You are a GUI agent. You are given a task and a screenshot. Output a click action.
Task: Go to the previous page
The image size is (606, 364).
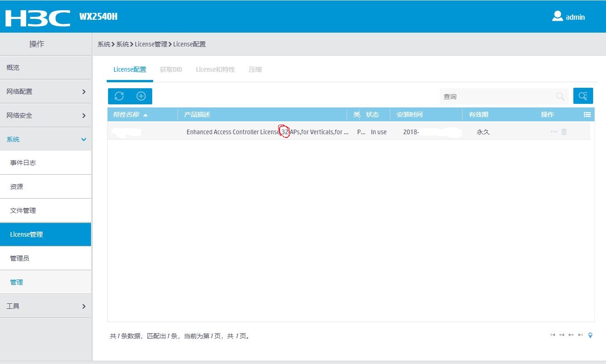point(561,335)
